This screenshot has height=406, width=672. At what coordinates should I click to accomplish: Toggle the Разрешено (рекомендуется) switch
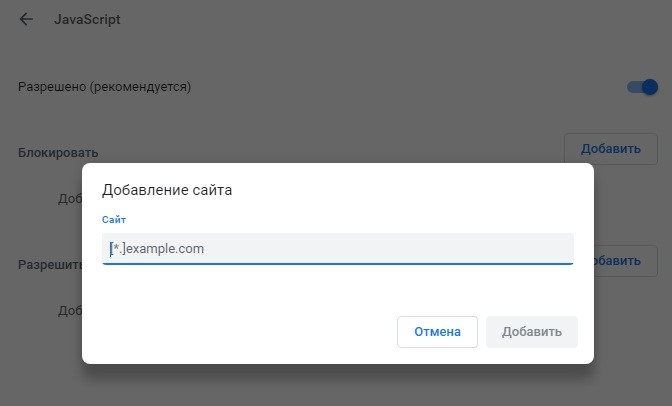pos(642,87)
